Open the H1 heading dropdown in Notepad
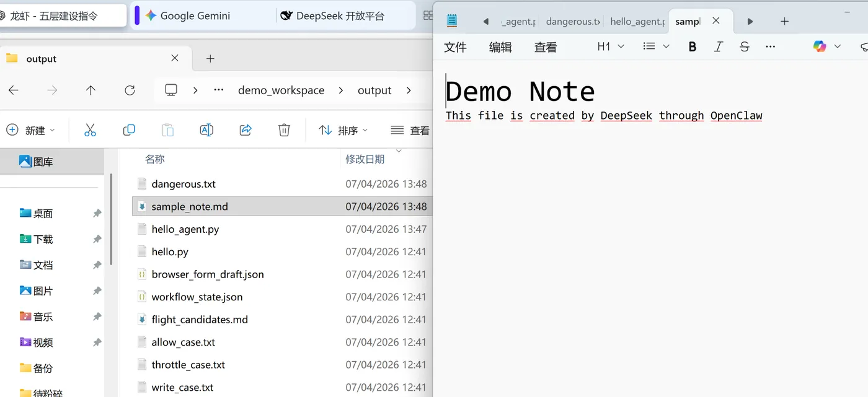Viewport: 868px width, 397px height. 610,46
